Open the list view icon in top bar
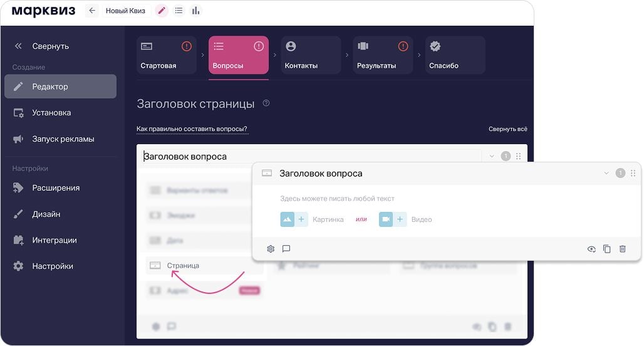This screenshot has width=644, height=346. pos(179,11)
